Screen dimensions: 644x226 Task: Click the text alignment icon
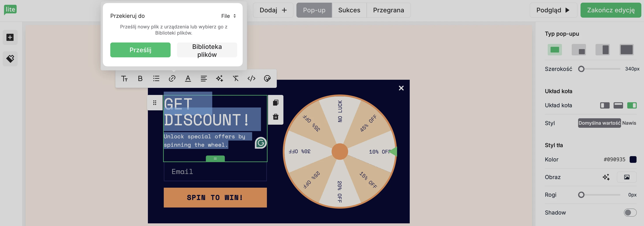click(203, 79)
